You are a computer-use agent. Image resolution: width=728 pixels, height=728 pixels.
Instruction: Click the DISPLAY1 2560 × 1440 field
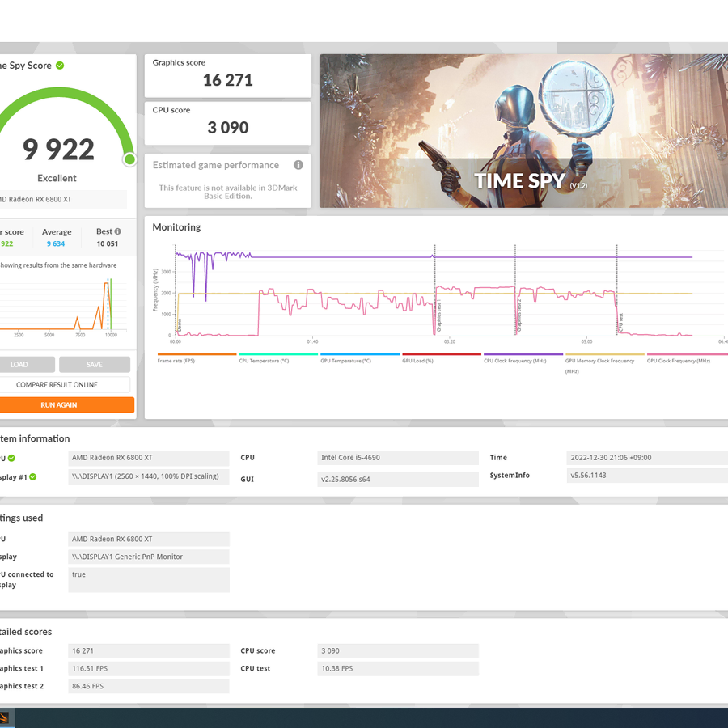pos(149,476)
